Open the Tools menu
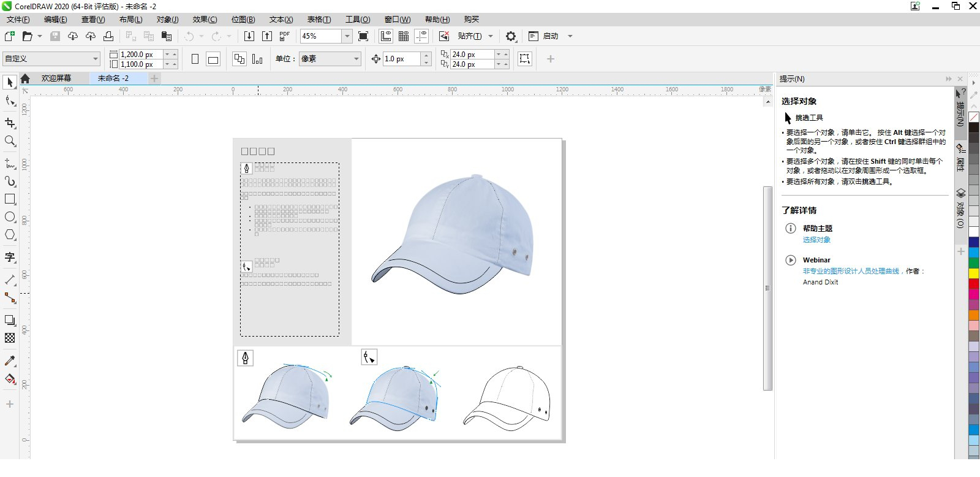Image resolution: width=980 pixels, height=477 pixels. tap(358, 20)
